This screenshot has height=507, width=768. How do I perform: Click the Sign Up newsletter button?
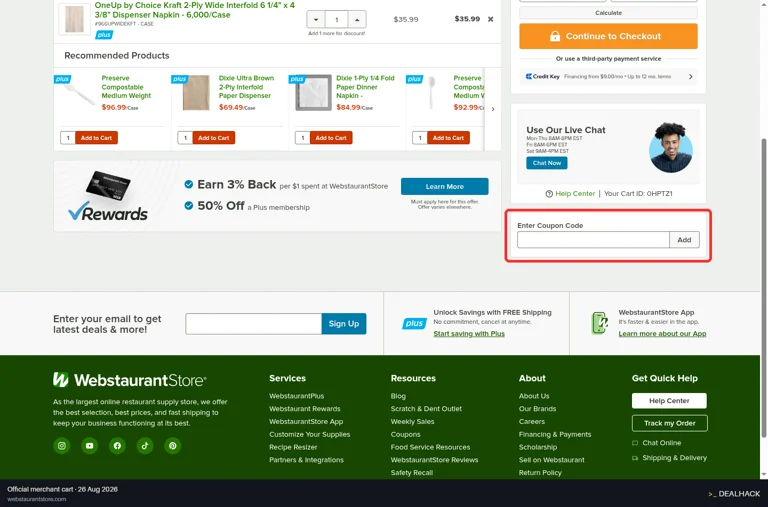click(x=344, y=324)
